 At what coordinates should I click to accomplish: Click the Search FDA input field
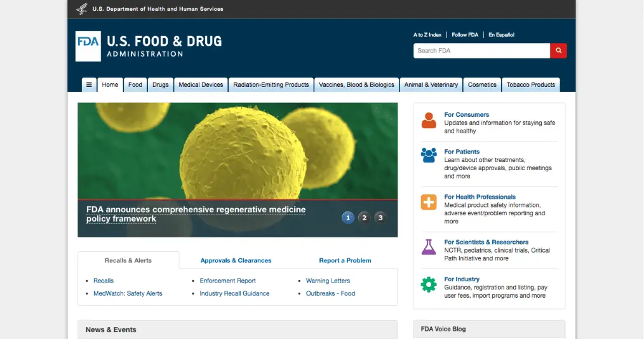(481, 51)
